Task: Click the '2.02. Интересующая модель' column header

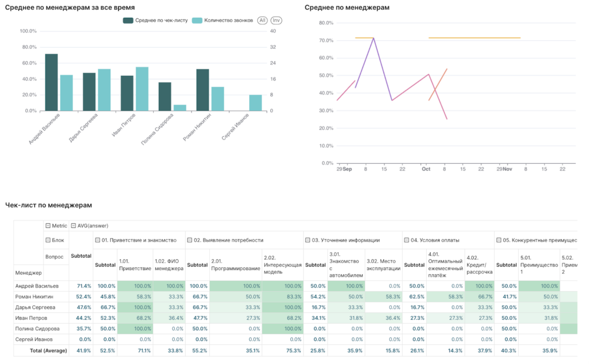Action: click(282, 265)
